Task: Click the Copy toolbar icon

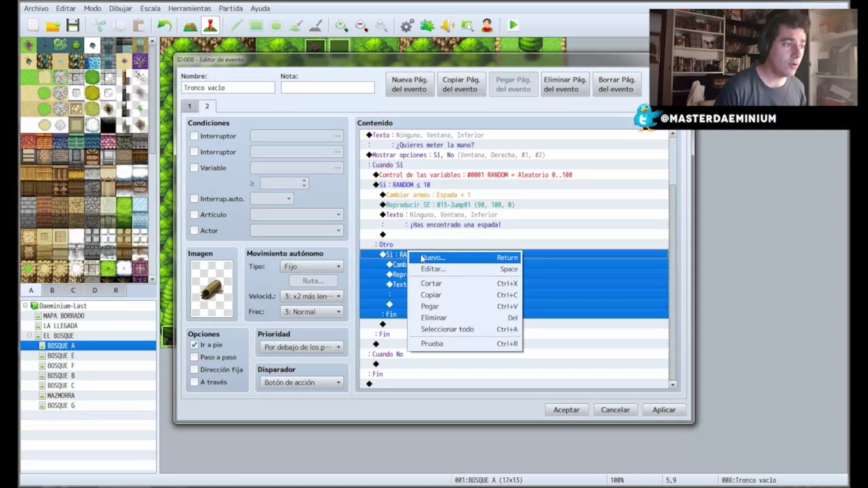Action: [119, 26]
